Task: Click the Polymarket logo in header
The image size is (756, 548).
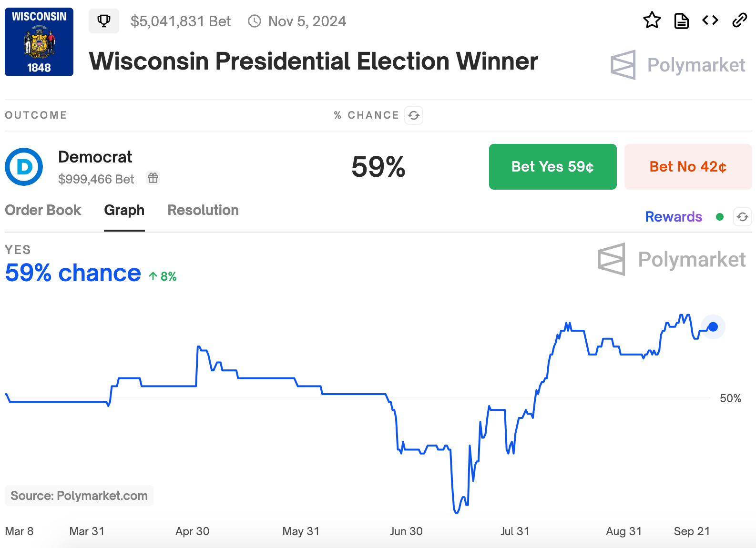Action: click(x=678, y=65)
